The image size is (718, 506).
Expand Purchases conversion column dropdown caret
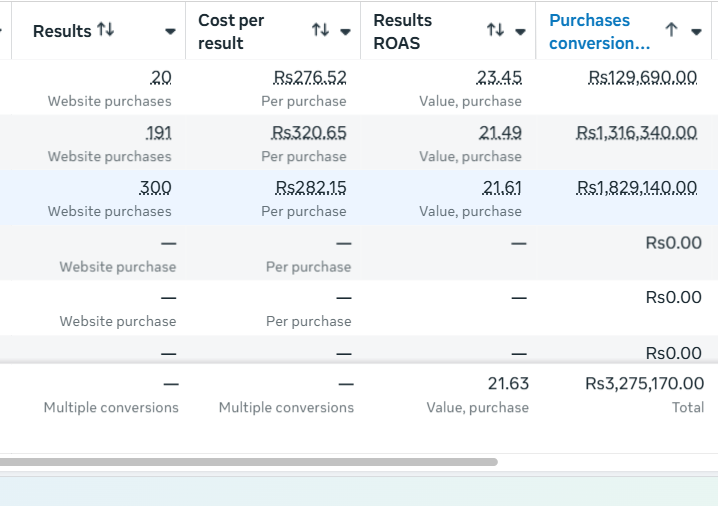(x=696, y=32)
